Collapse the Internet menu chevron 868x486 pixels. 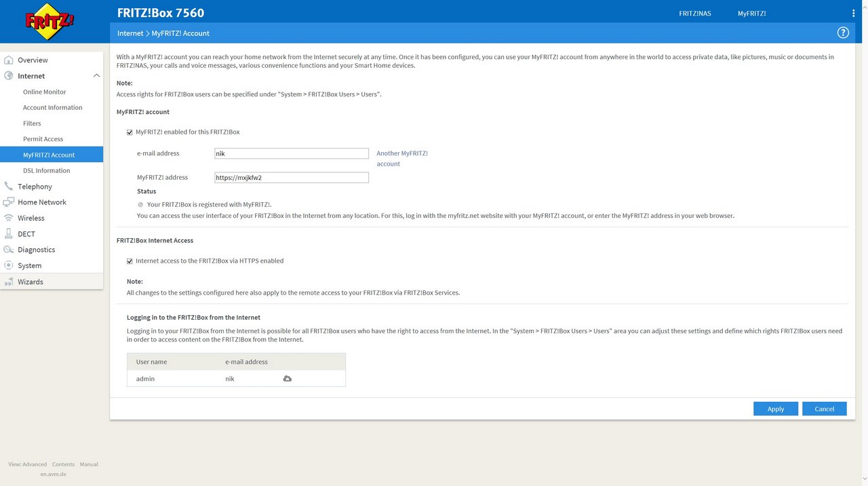96,76
